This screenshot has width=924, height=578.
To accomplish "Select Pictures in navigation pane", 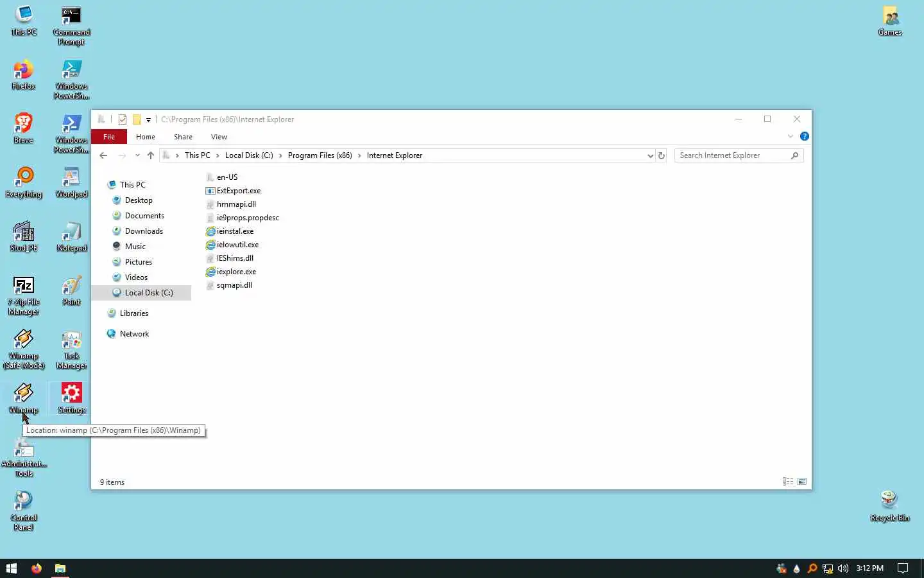I will [139, 262].
